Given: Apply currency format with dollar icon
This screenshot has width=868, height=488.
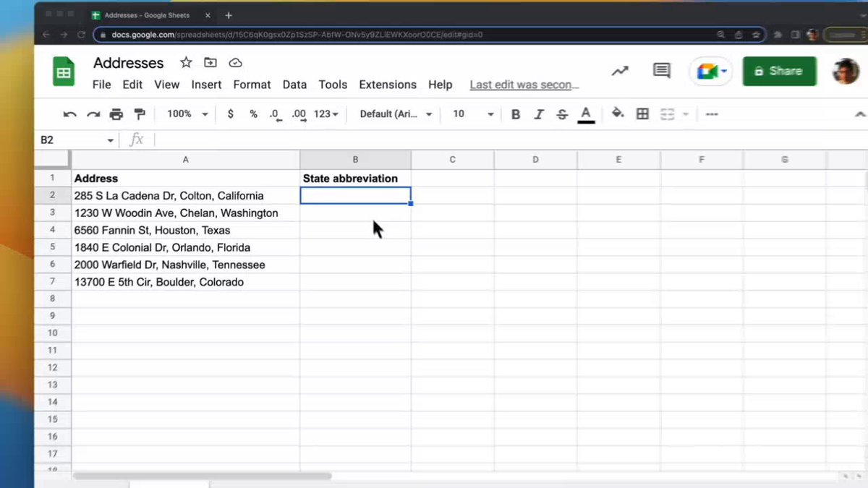Looking at the screenshot, I should [x=230, y=114].
